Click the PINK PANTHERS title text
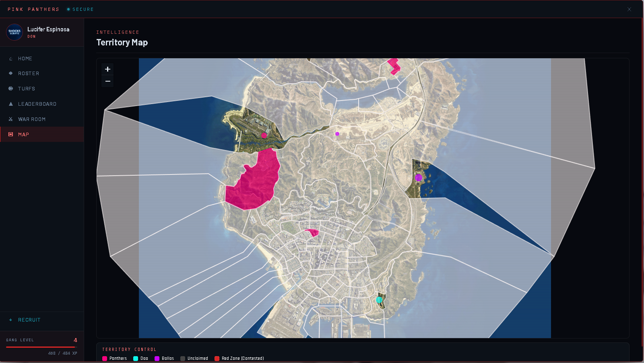 coord(33,9)
